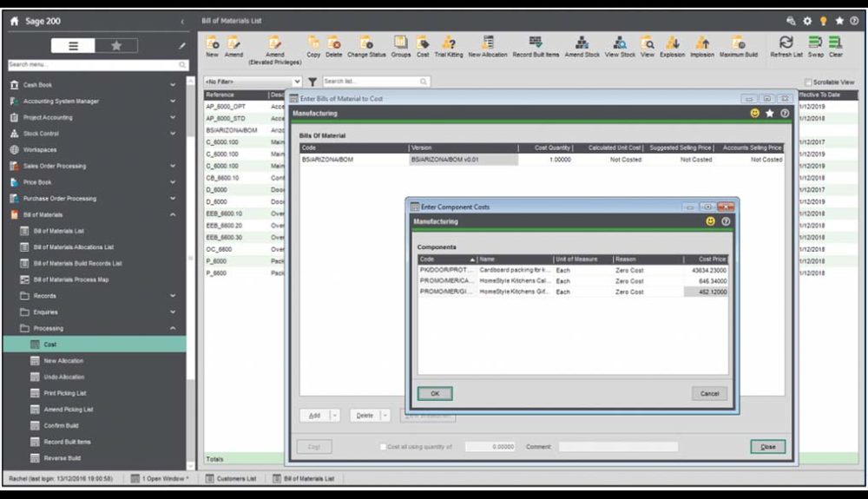The width and height of the screenshot is (868, 499).
Task: Click the filter funnel icon
Action: tap(312, 82)
